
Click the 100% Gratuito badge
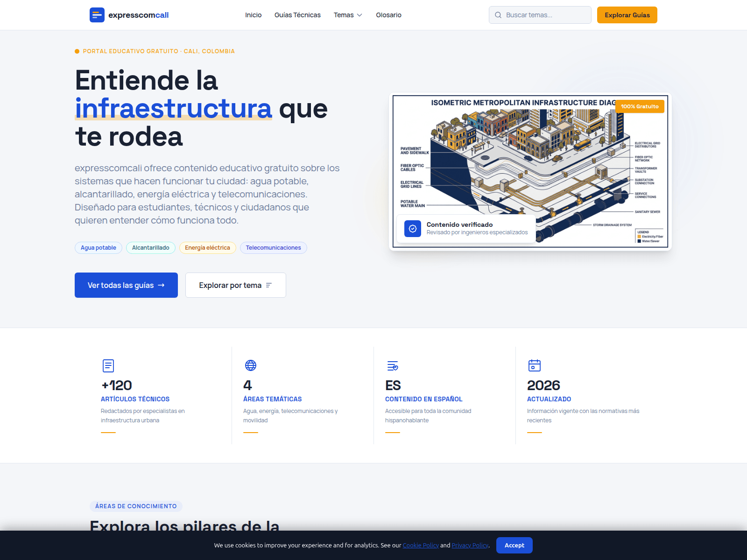[640, 106]
